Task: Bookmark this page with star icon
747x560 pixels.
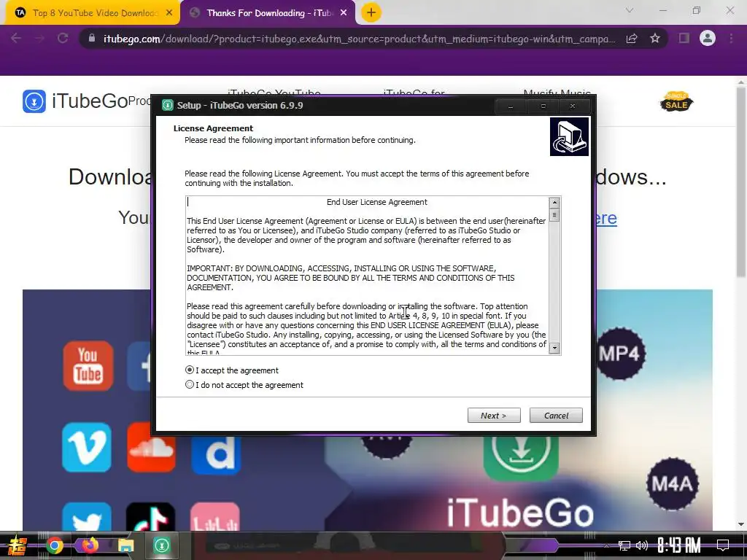Action: [655, 38]
